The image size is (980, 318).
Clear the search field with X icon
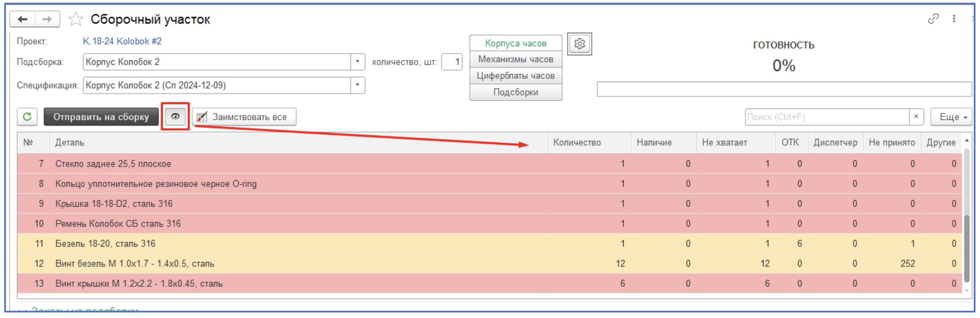tap(916, 117)
